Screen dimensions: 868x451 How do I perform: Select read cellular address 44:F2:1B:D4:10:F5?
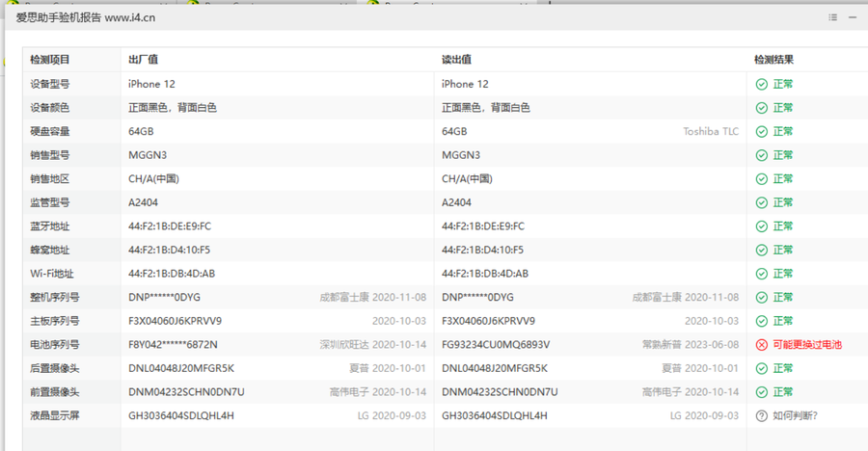pos(483,251)
